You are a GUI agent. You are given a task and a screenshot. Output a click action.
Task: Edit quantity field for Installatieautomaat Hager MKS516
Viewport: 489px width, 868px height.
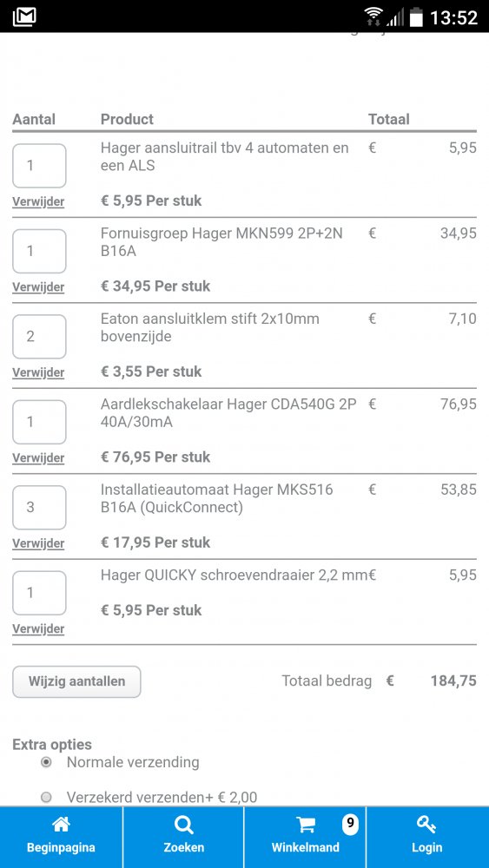click(x=39, y=508)
